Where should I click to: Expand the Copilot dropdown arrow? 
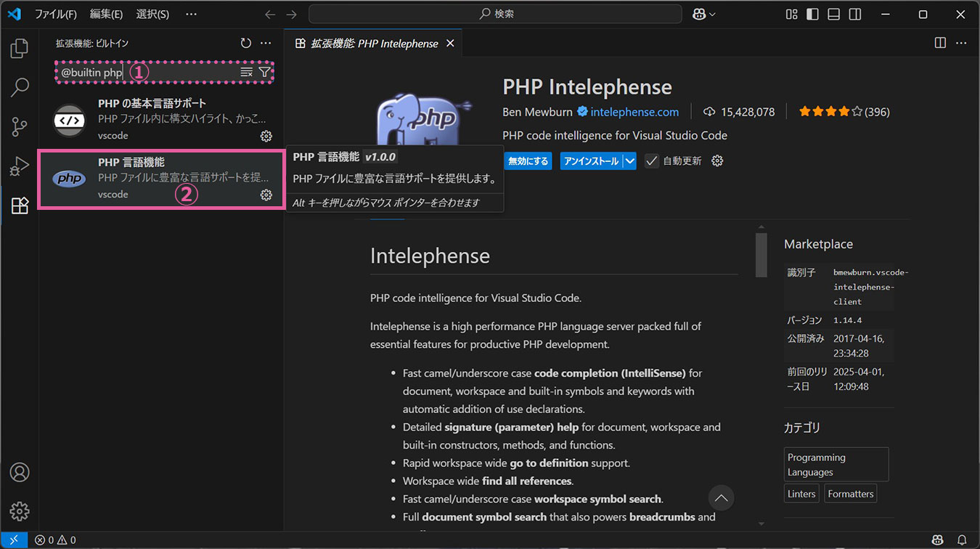pos(712,14)
